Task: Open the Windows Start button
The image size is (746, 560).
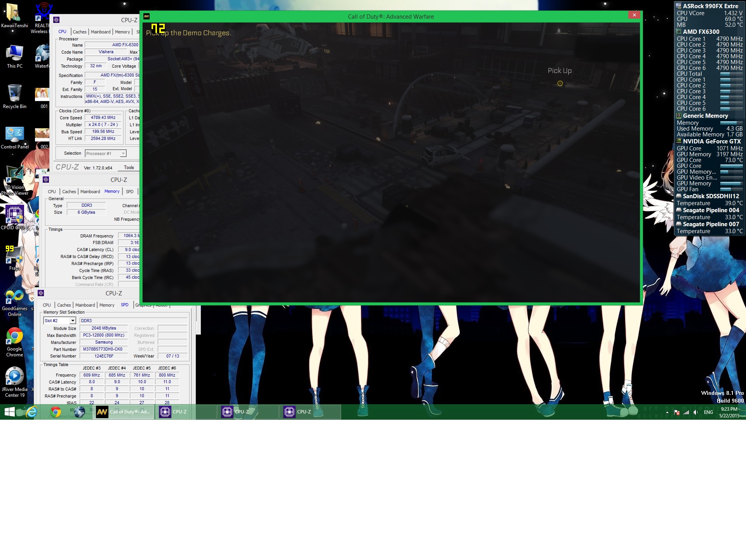Action: [9, 412]
